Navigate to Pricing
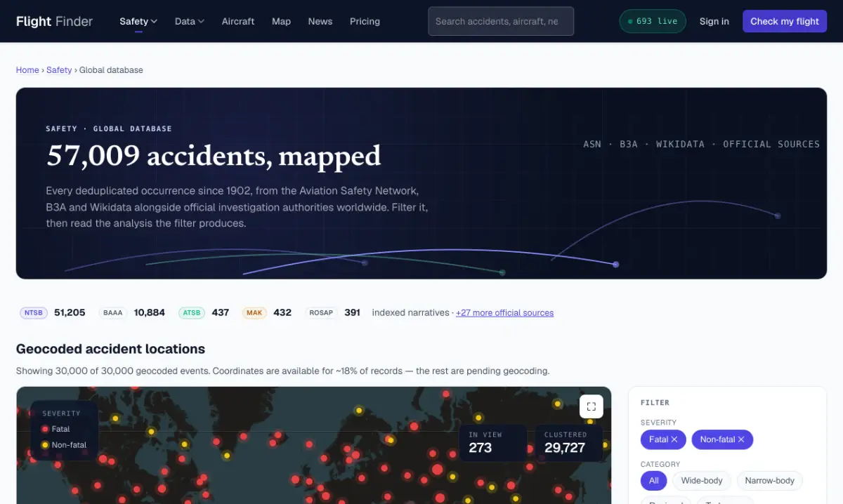 [x=365, y=21]
